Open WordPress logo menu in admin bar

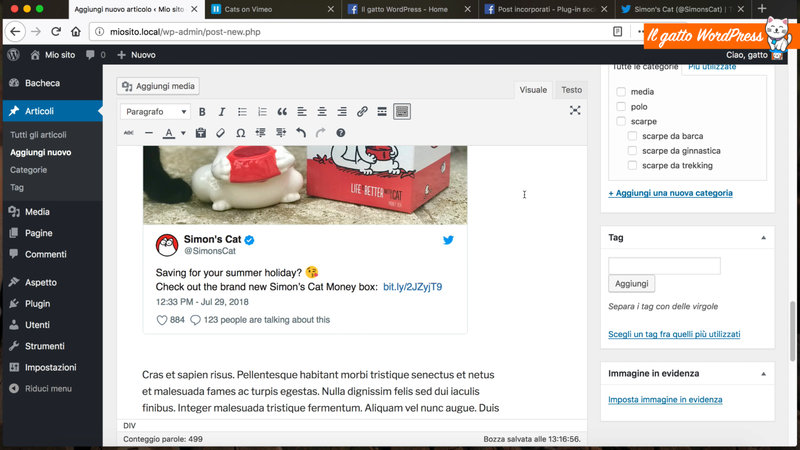pos(14,55)
